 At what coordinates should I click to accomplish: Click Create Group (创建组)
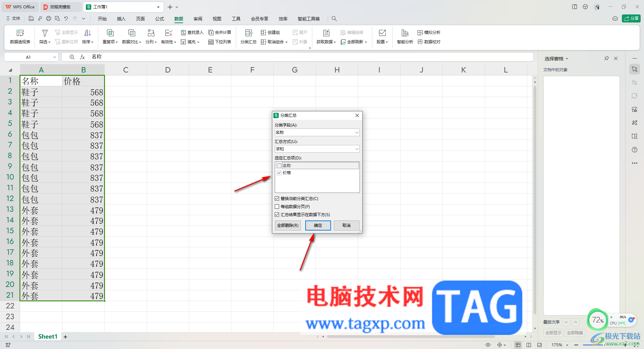(x=270, y=33)
